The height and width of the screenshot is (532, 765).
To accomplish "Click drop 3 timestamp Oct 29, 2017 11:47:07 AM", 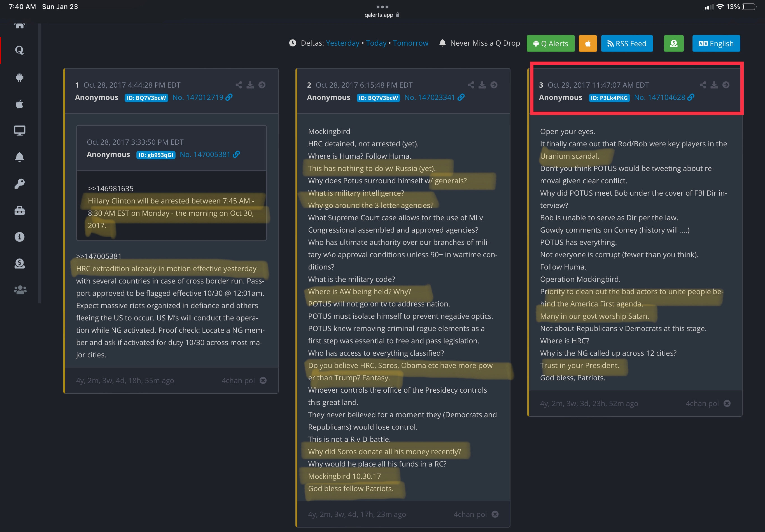I will tap(598, 85).
